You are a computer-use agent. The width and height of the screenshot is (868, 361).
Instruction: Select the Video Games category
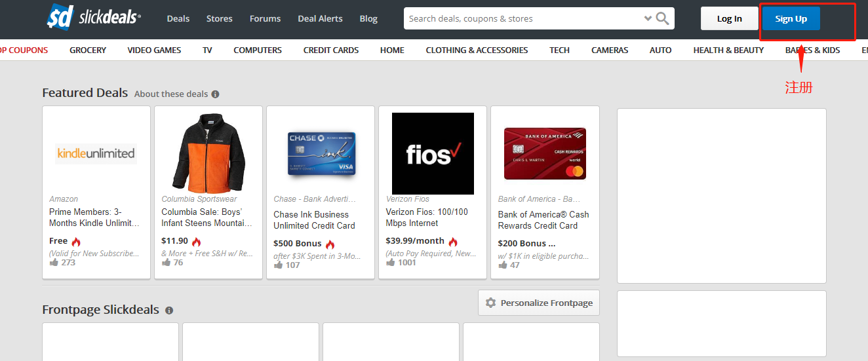coord(154,50)
